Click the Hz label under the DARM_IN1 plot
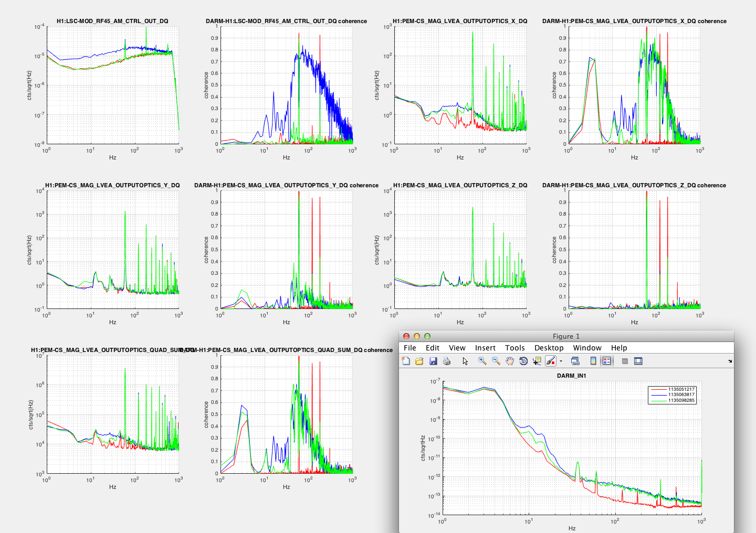Image resolution: width=756 pixels, height=533 pixels. pos(572,528)
